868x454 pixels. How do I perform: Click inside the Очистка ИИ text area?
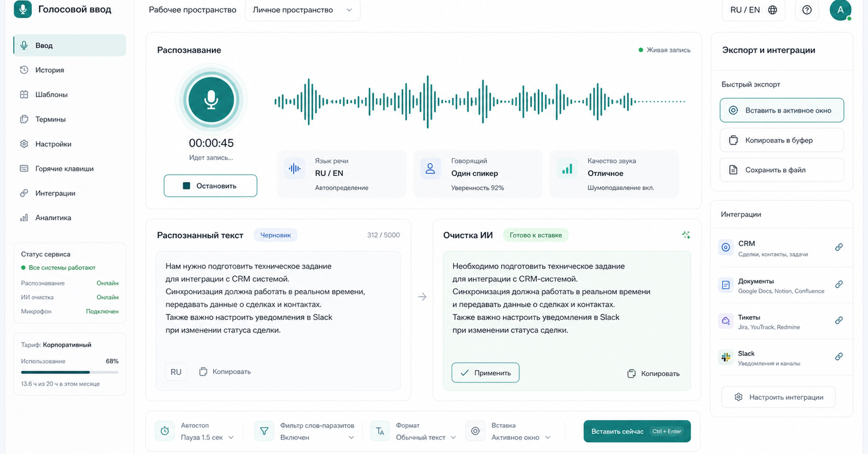(x=567, y=321)
